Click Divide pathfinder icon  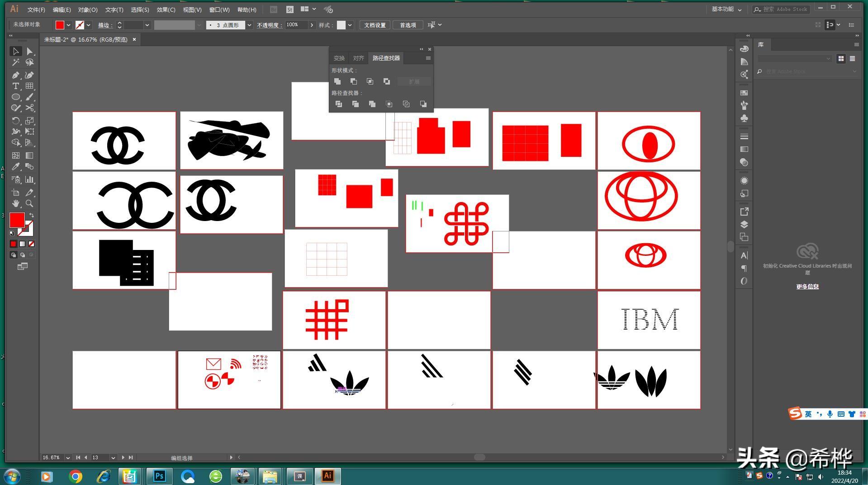point(338,104)
